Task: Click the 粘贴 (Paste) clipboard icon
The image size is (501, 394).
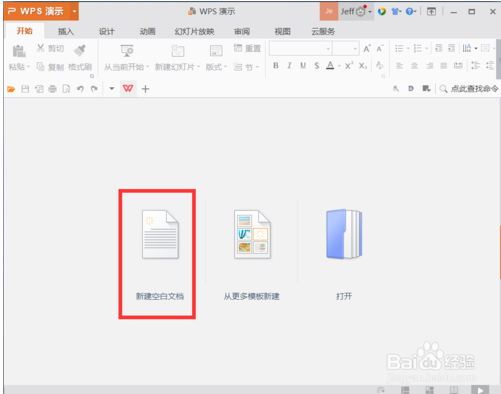Action: click(x=19, y=51)
